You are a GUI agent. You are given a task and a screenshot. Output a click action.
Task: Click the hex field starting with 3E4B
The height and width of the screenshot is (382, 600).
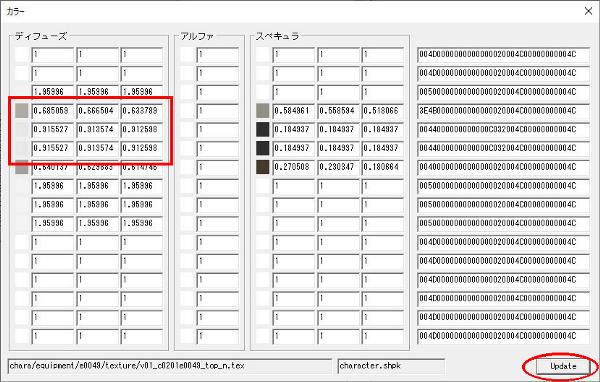(503, 111)
